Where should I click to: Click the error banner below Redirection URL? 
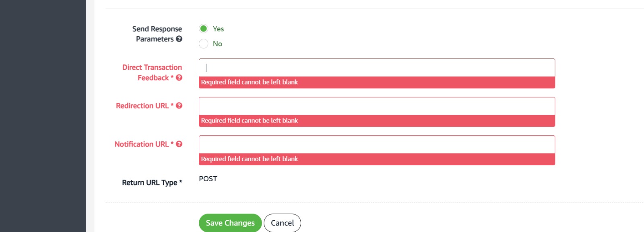[x=250, y=120]
